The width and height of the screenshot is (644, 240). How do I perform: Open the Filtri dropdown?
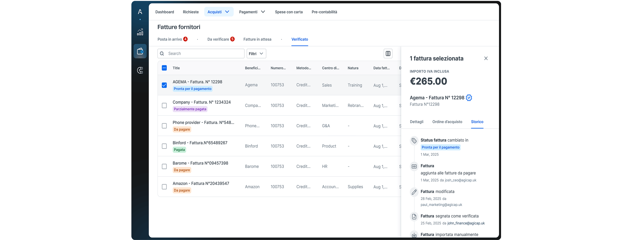(x=256, y=53)
